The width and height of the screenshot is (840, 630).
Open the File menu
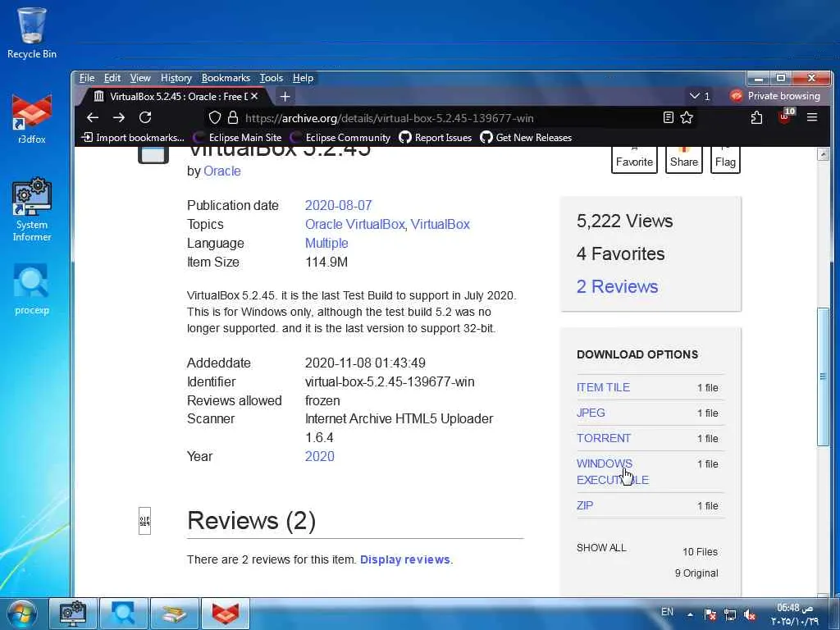(x=87, y=78)
